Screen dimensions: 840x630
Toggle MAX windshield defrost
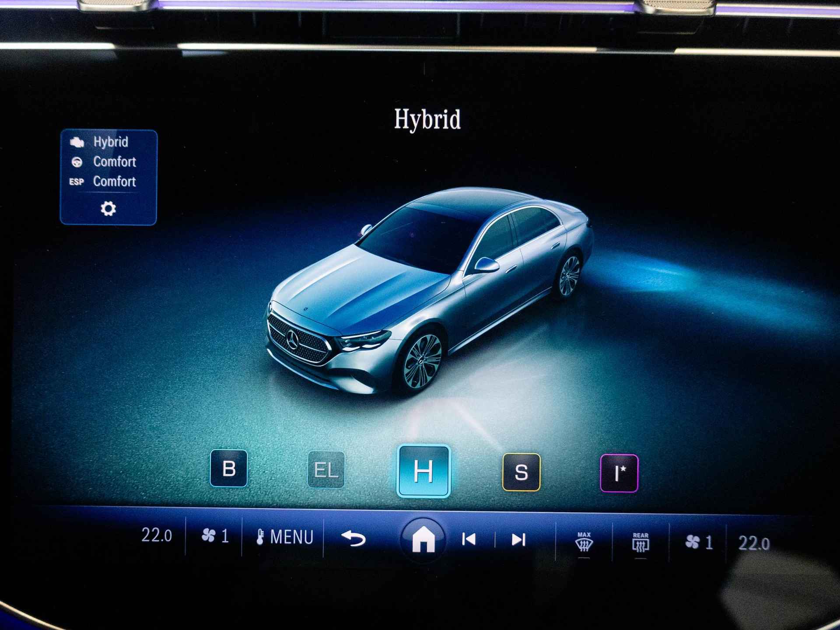pyautogui.click(x=584, y=542)
